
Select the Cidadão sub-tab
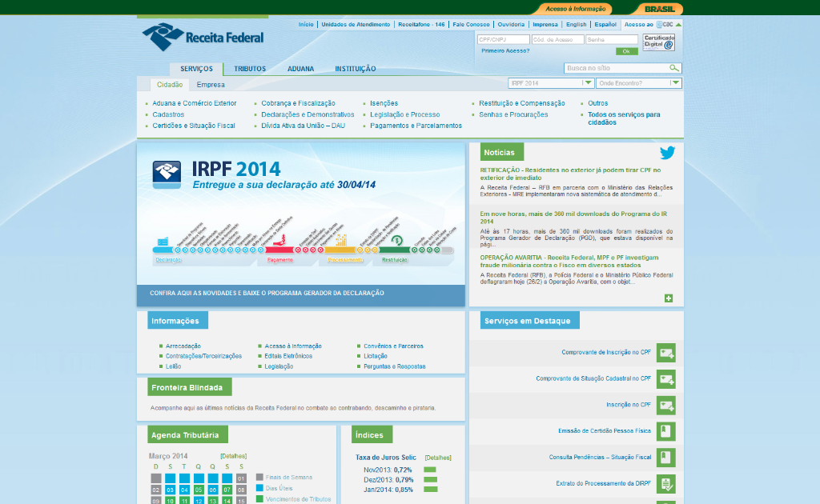point(170,85)
